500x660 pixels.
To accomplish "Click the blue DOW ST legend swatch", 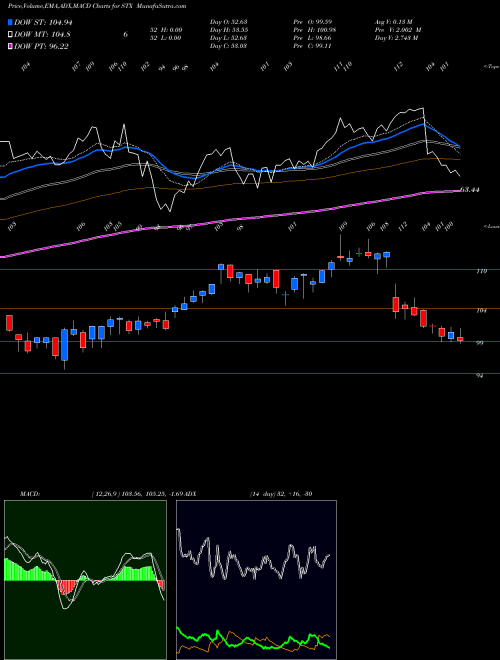I will [x=10, y=22].
